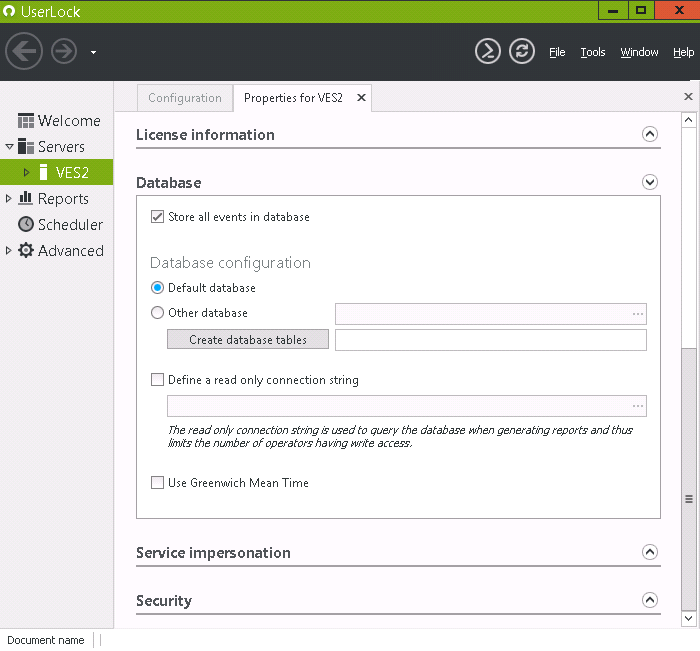Uncheck Store all events in database
This screenshot has height=651, width=700.
(x=157, y=217)
